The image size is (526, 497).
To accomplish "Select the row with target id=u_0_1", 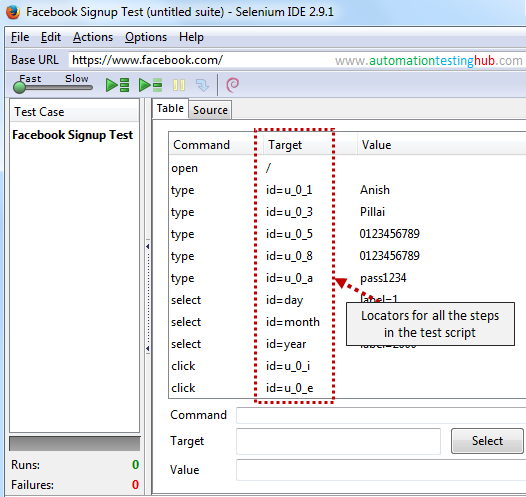I will [348, 190].
